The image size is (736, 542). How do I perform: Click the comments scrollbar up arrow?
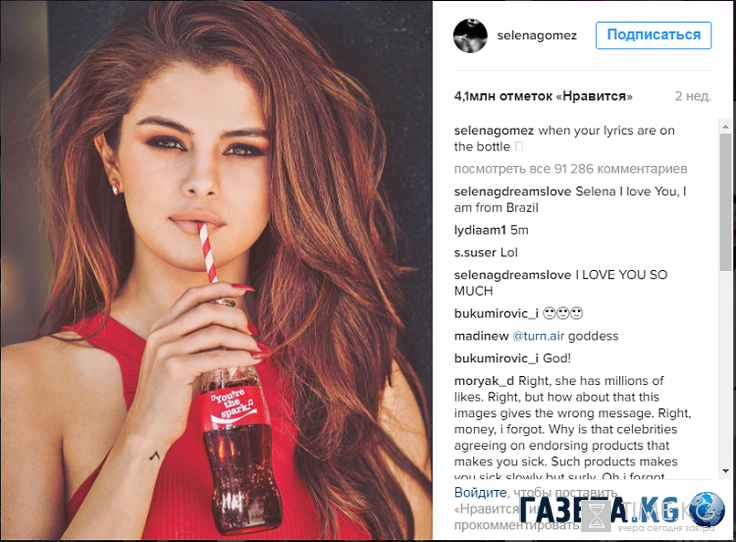725,126
